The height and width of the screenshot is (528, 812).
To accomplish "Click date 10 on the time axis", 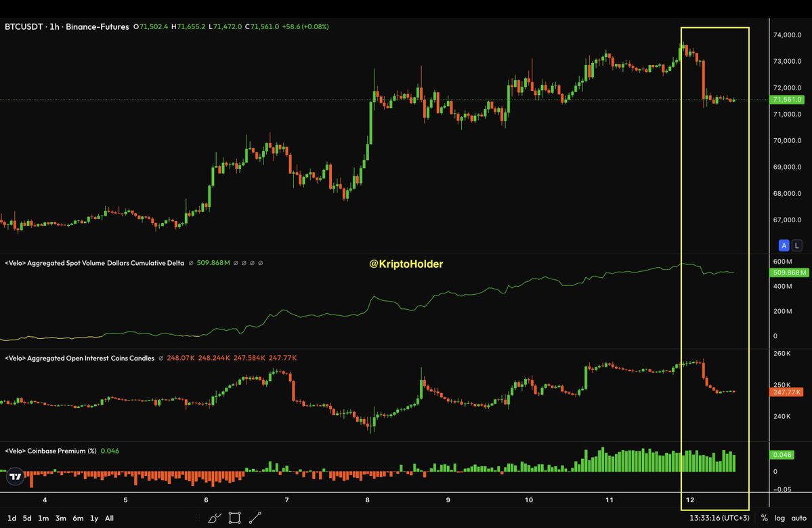I will click(529, 500).
